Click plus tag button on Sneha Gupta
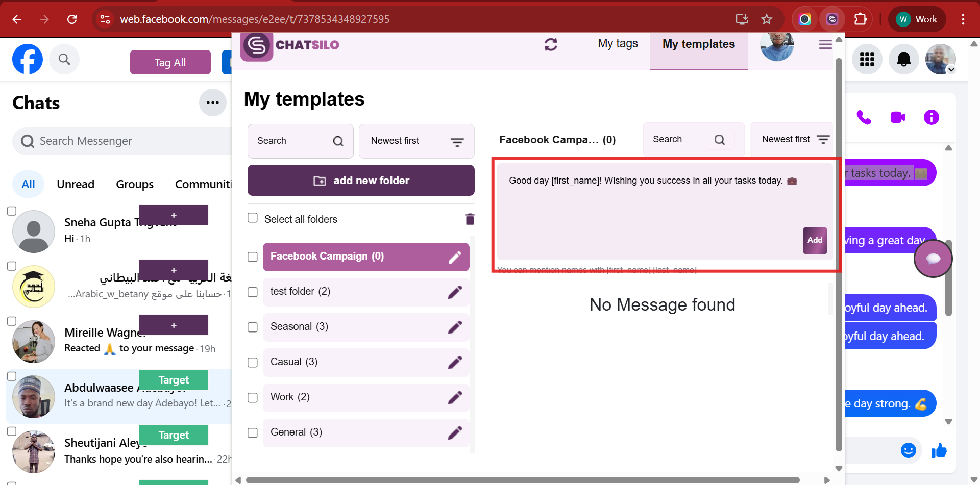Screen dimensions: 980x485 174,215
